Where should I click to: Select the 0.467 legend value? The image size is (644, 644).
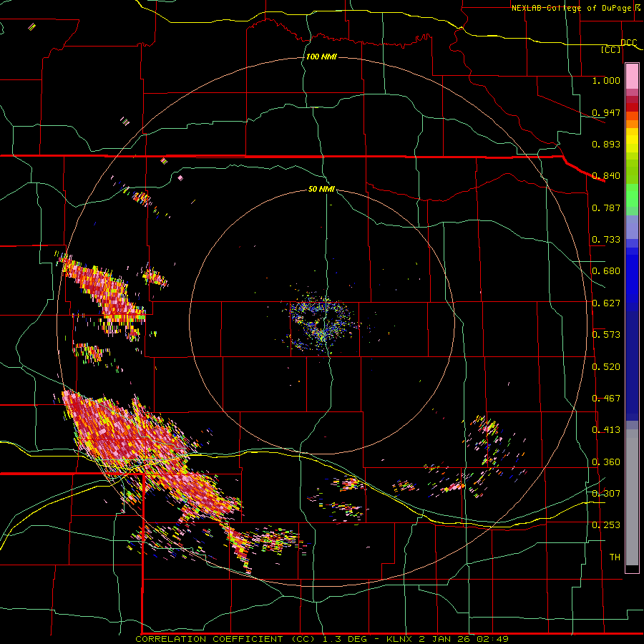point(606,399)
